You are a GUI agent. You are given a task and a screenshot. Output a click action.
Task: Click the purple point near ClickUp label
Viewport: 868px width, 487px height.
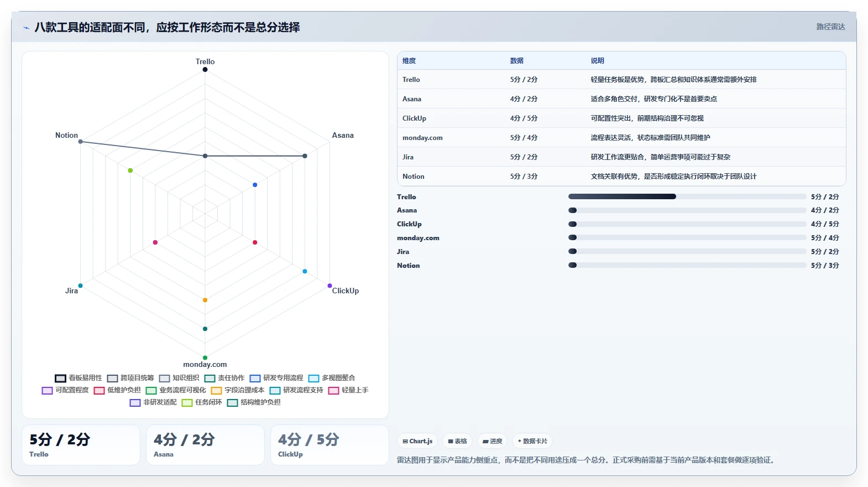[330, 286]
